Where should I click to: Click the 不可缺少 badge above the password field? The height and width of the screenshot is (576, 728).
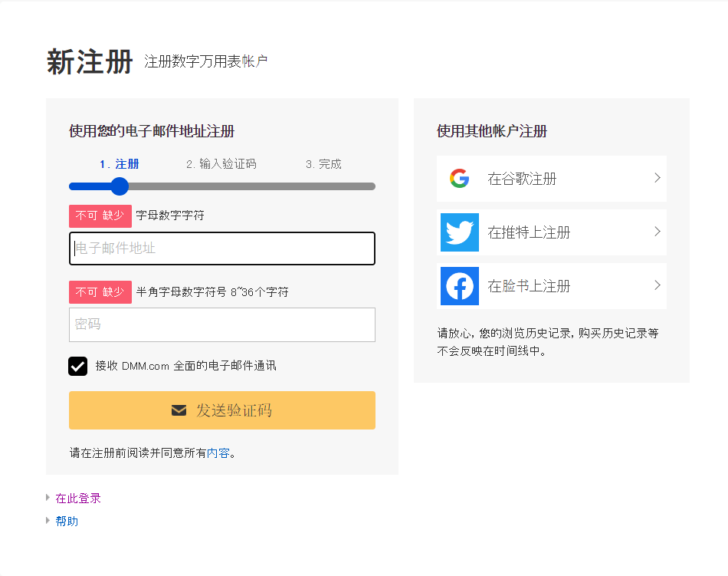pos(100,291)
